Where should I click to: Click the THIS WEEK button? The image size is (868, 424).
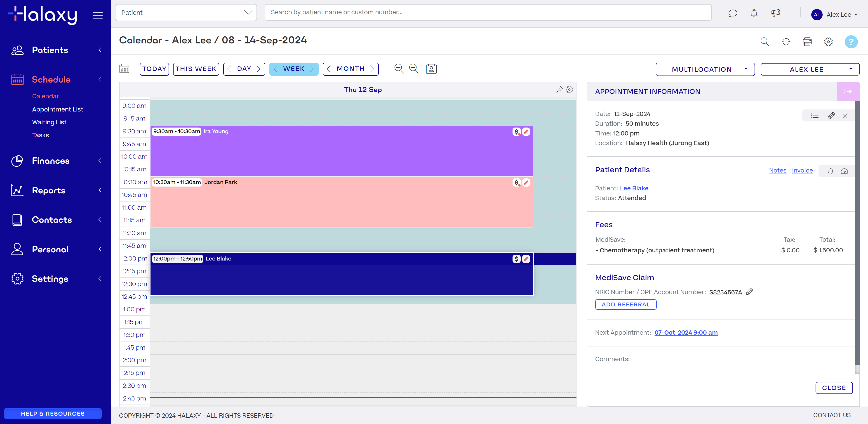coord(196,69)
